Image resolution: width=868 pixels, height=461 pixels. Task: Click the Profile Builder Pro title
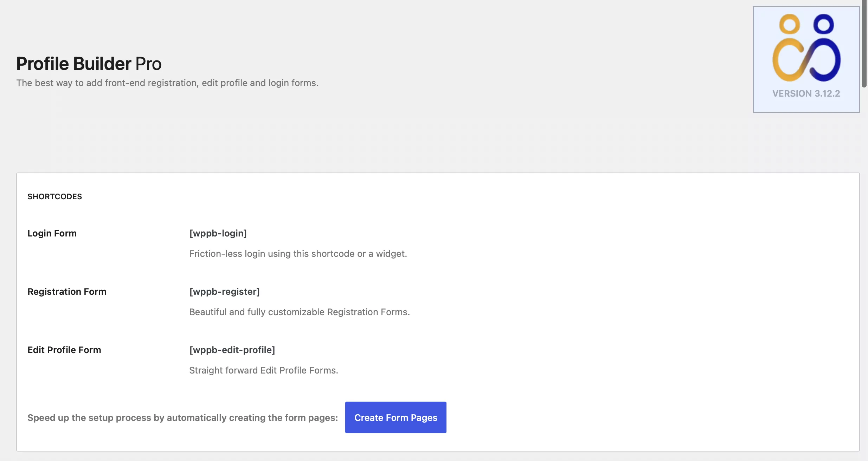[x=89, y=64]
